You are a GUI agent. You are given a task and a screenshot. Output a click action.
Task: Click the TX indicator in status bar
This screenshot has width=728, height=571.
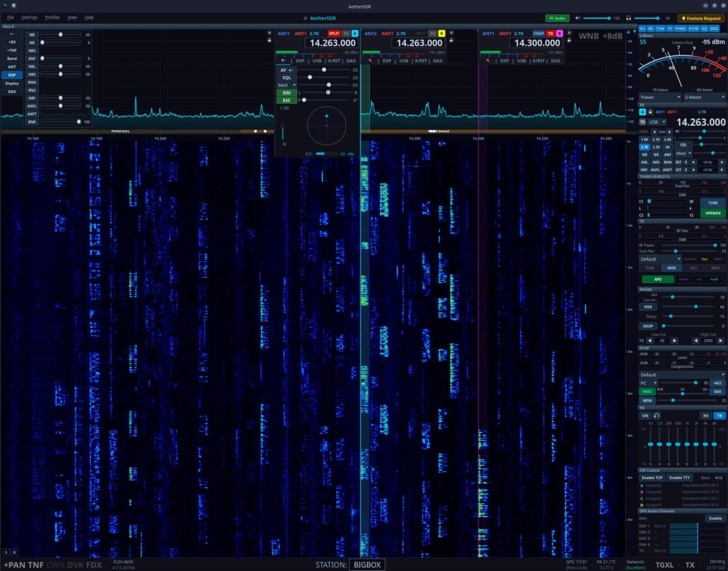pos(690,565)
